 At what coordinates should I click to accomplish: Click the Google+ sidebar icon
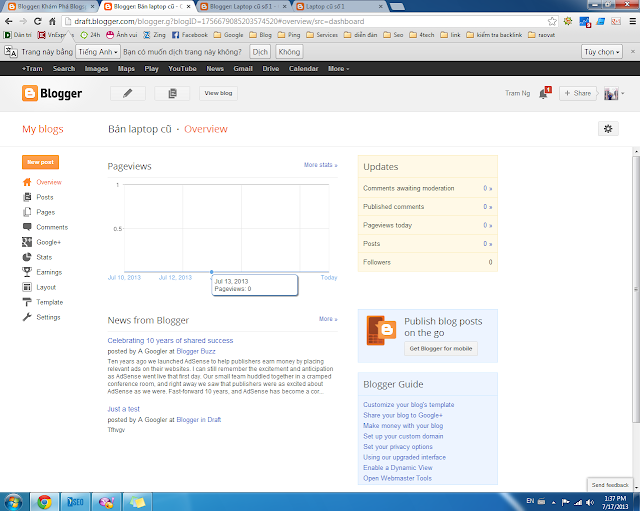(x=27, y=242)
